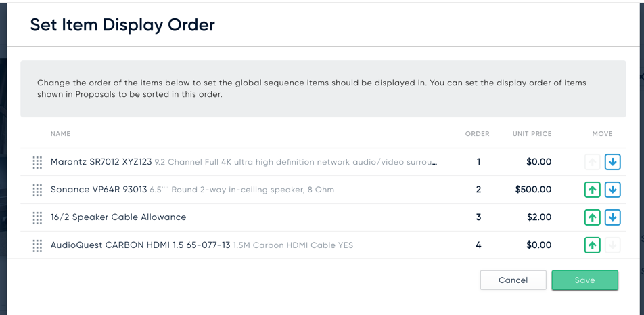
Task: Grab drag handle of Marantz SR7012 row
Action: pos(37,162)
